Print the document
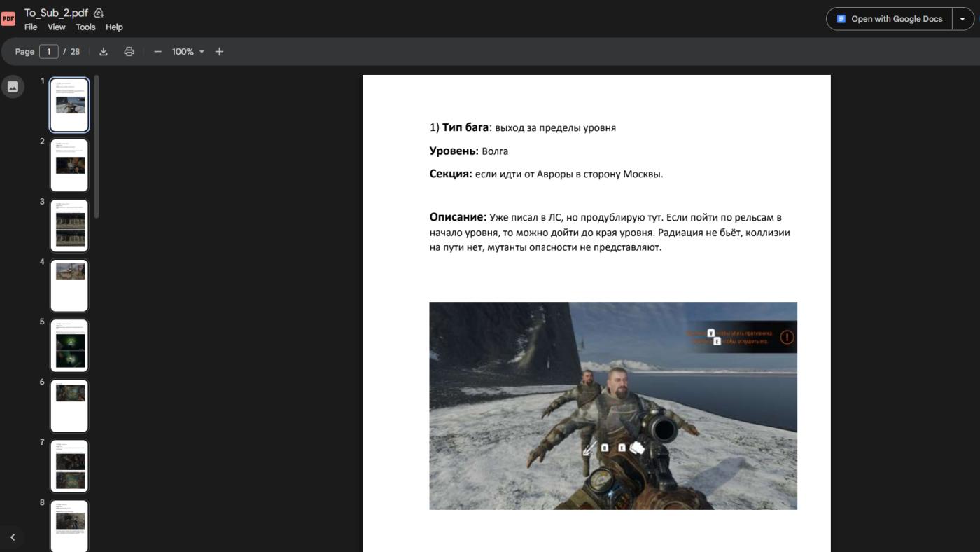980x552 pixels. point(129,52)
